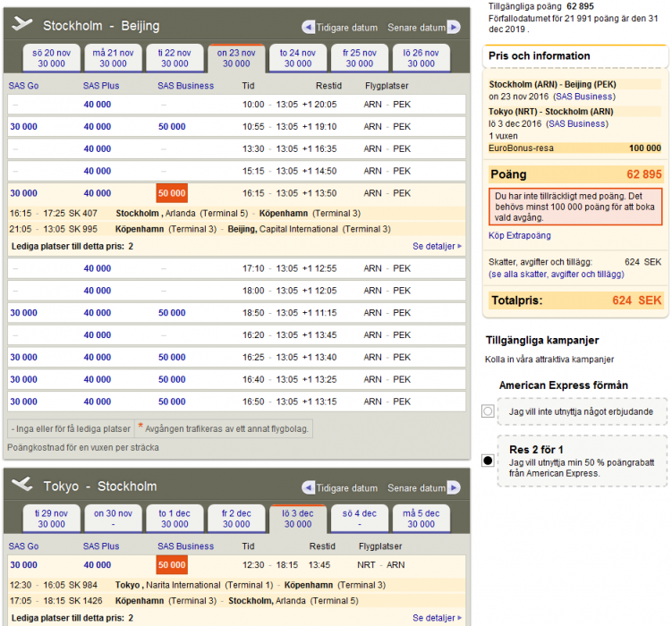Image resolution: width=672 pixels, height=626 pixels.
Task: Click the 'Pris och information' panel heading
Action: (x=539, y=56)
